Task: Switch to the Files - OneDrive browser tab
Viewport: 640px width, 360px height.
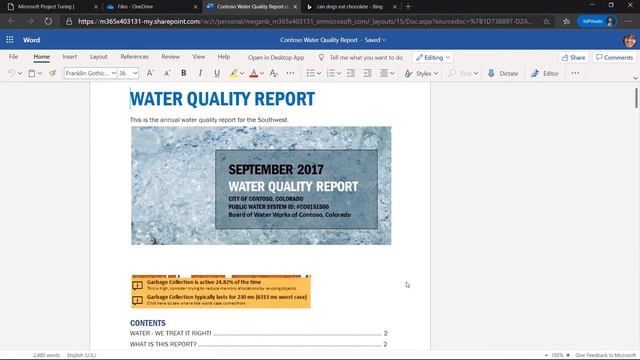Action: [151, 7]
